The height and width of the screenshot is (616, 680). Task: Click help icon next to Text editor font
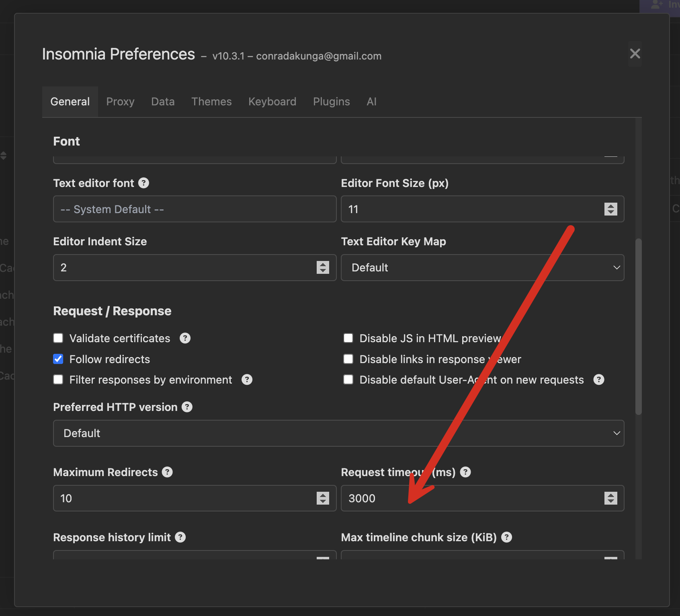[143, 183]
